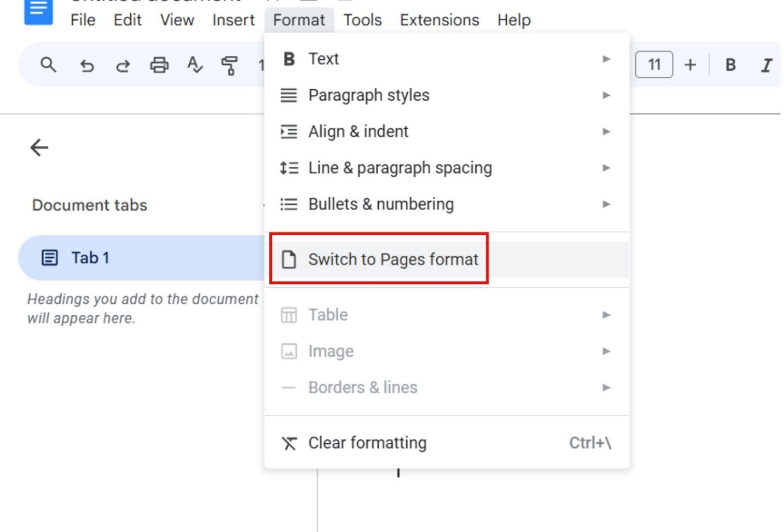Viewport: 784px width, 532px height.
Task: Select Clear formatting menu entry
Action: 367,443
